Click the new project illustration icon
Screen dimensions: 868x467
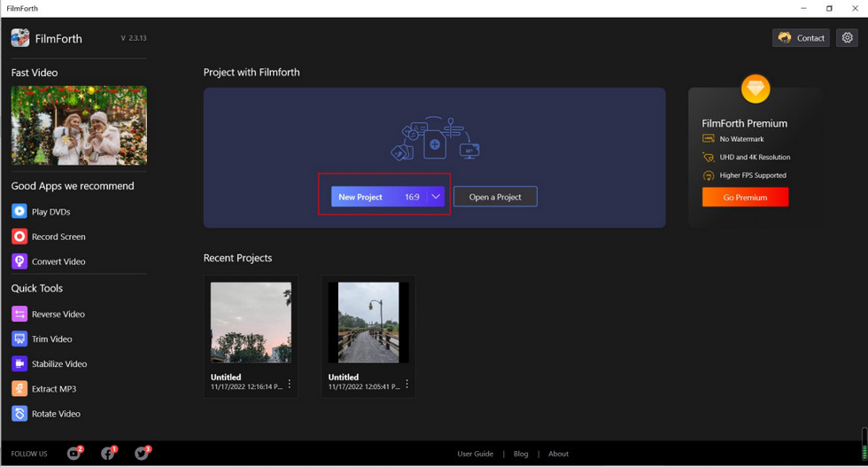coord(435,138)
